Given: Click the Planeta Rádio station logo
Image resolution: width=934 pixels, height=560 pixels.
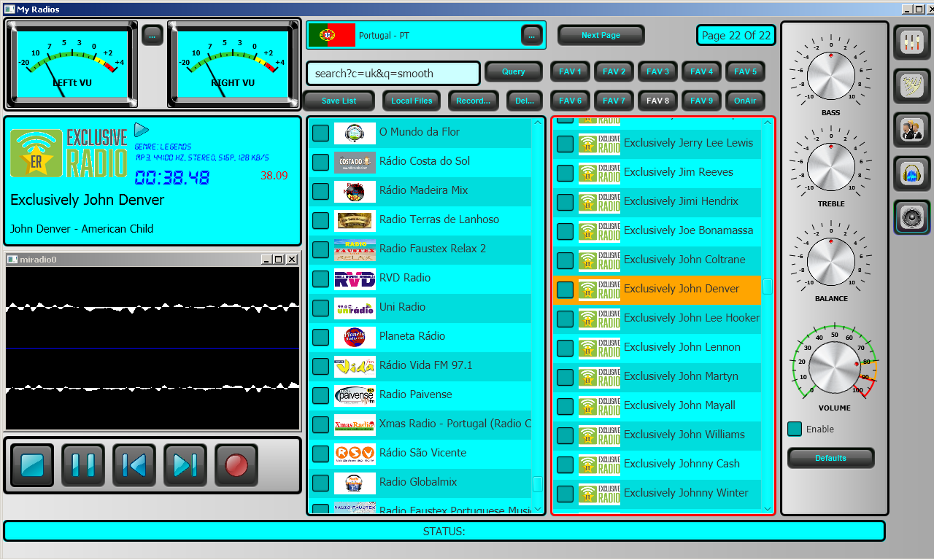Looking at the screenshot, I should click(355, 337).
